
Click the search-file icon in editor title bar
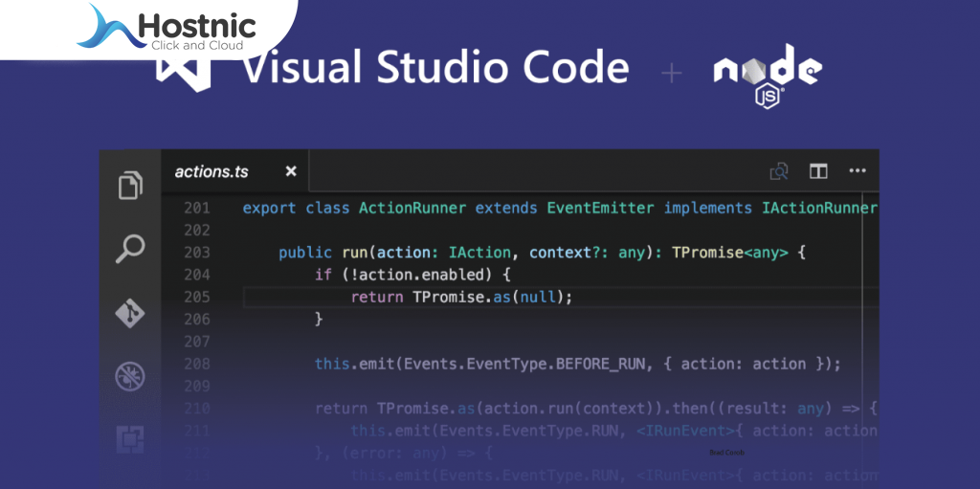tap(779, 171)
